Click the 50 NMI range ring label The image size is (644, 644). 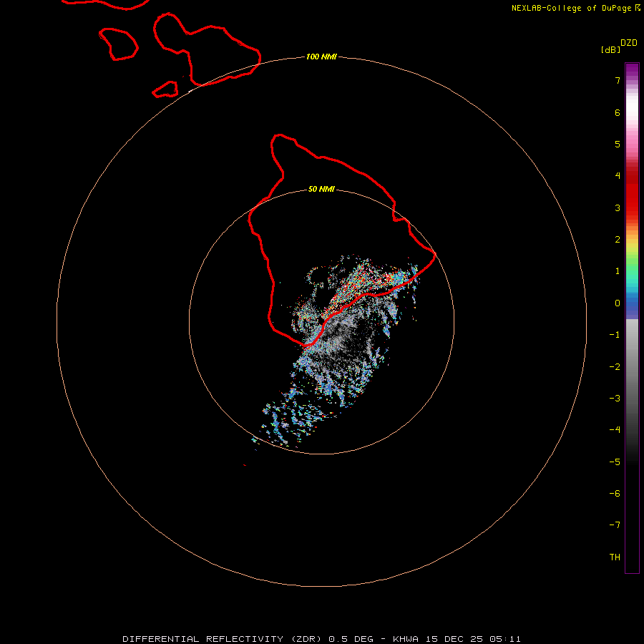tap(321, 189)
